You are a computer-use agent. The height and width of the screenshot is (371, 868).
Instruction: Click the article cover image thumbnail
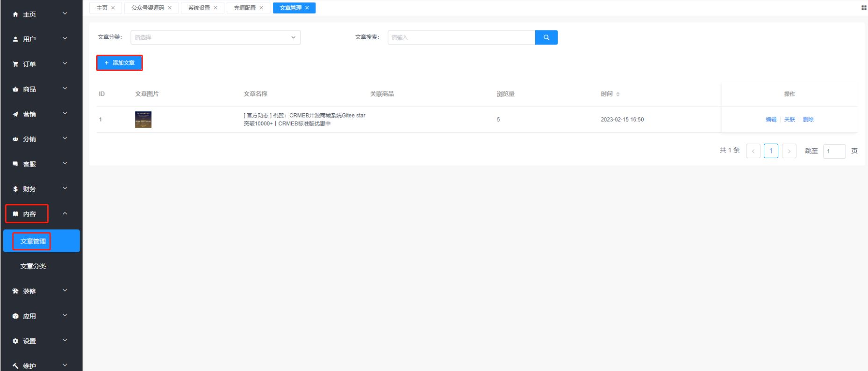pos(143,120)
